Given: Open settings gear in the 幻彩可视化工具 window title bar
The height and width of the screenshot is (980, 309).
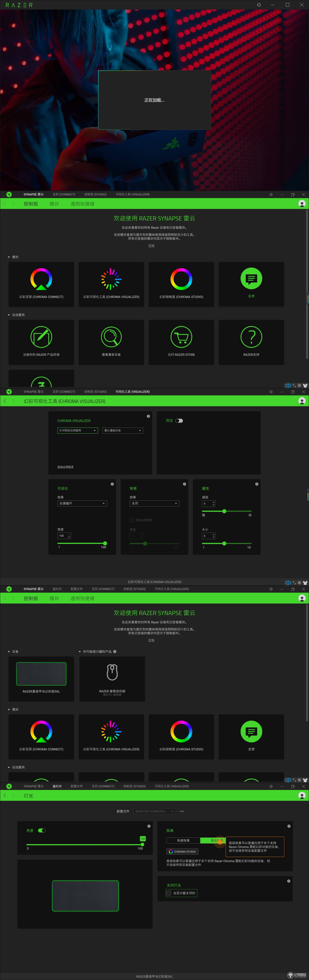Looking at the screenshot, I should (271, 392).
